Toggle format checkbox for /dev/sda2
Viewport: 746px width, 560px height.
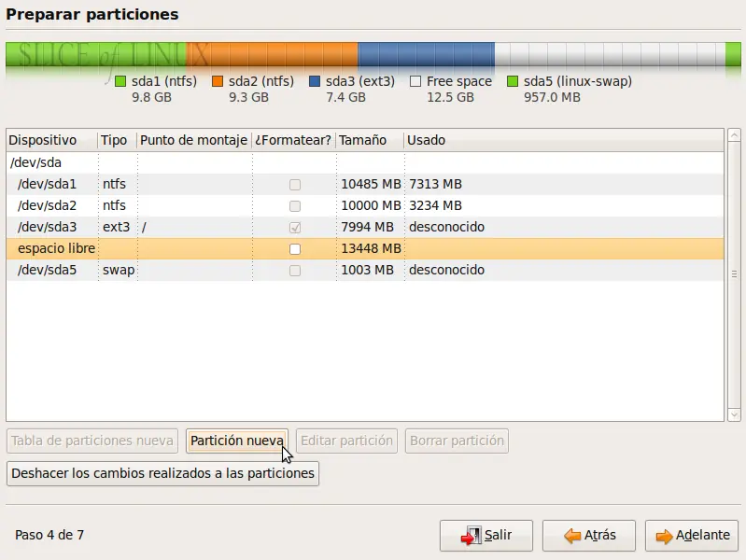pos(295,206)
